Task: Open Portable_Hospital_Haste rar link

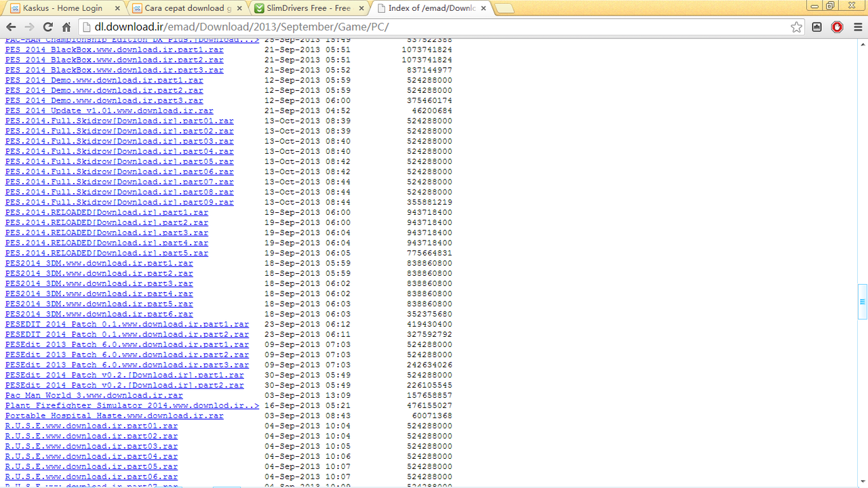Action: coord(115,415)
